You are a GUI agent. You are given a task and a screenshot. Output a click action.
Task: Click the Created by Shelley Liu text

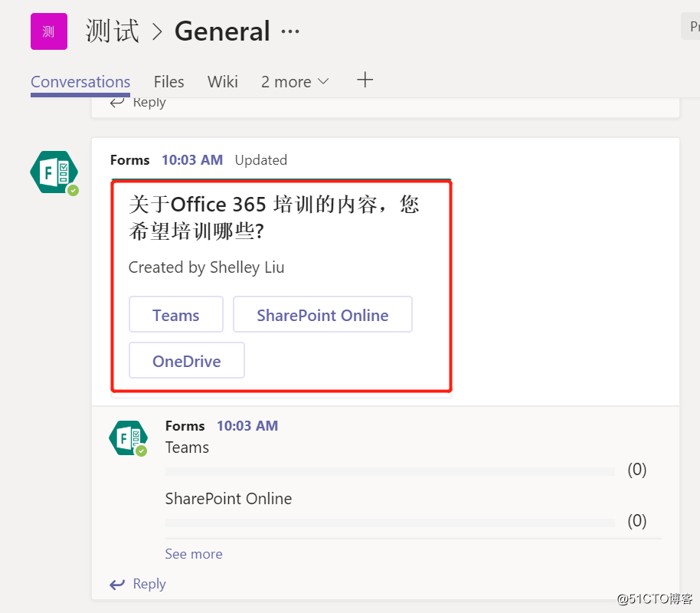206,267
